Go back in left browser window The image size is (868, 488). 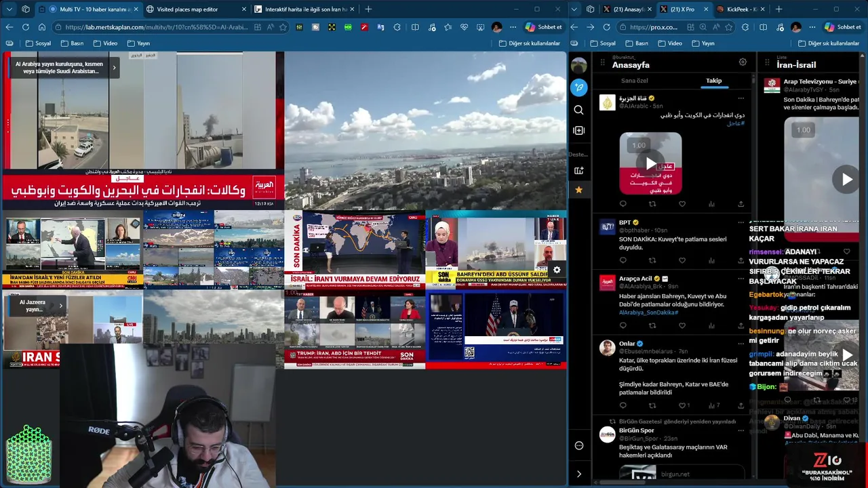tap(9, 27)
